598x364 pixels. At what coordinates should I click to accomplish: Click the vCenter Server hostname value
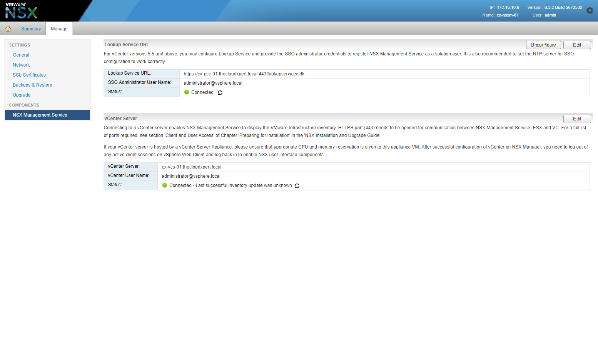(191, 167)
